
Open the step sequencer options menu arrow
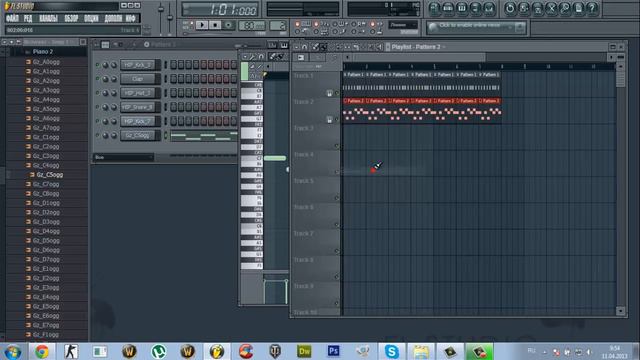point(97,44)
